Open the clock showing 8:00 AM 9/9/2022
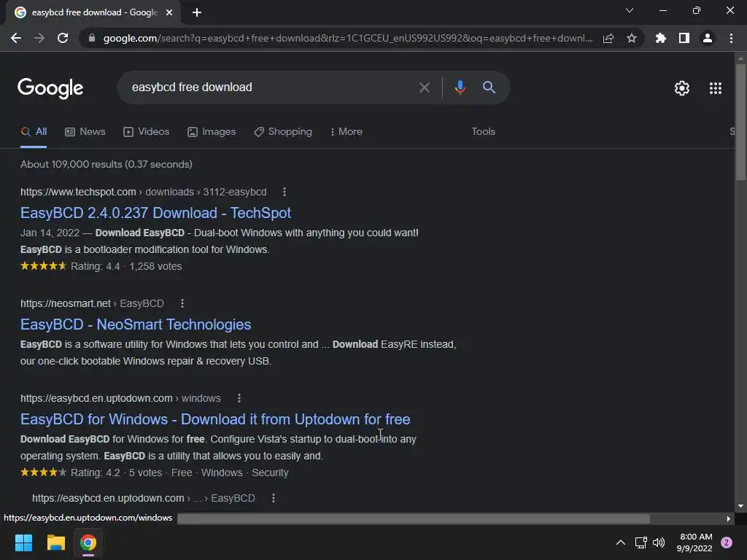Image resolution: width=747 pixels, height=560 pixels. [694, 542]
